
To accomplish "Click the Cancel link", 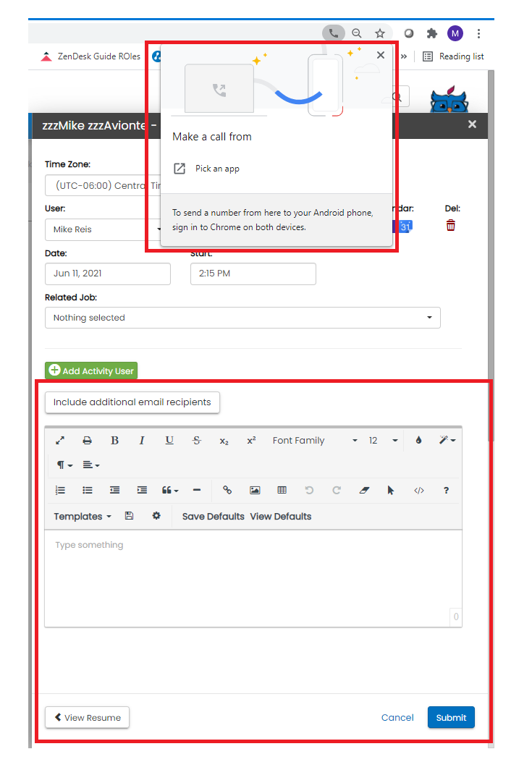I will pyautogui.click(x=397, y=717).
